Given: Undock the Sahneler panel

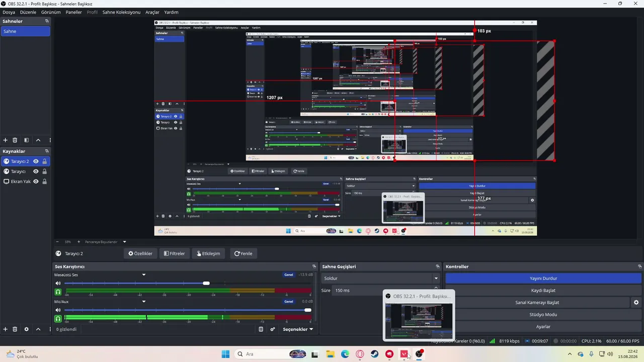Looking at the screenshot, I should pos(47,21).
